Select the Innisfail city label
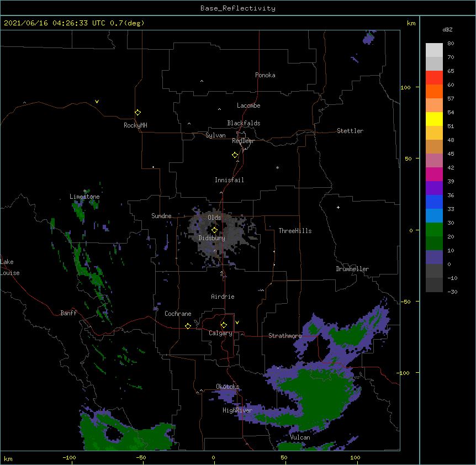Screen dimensions: 476x465 coord(229,180)
